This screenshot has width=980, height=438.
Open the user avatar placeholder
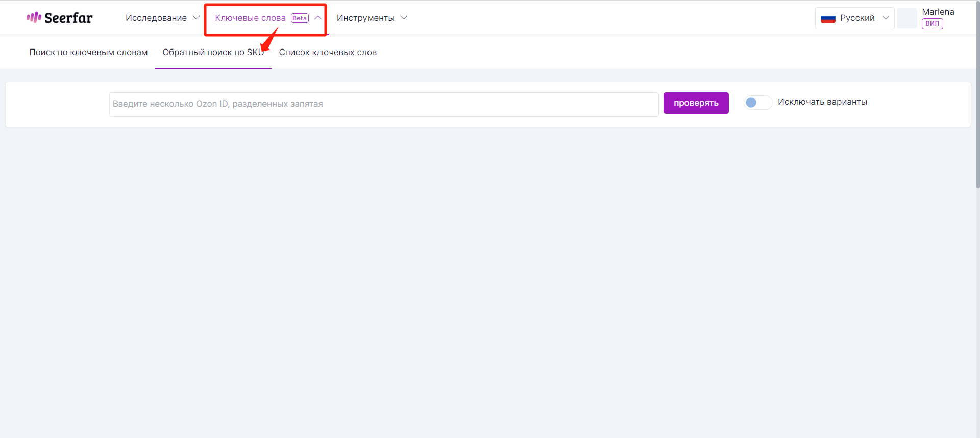(907, 18)
